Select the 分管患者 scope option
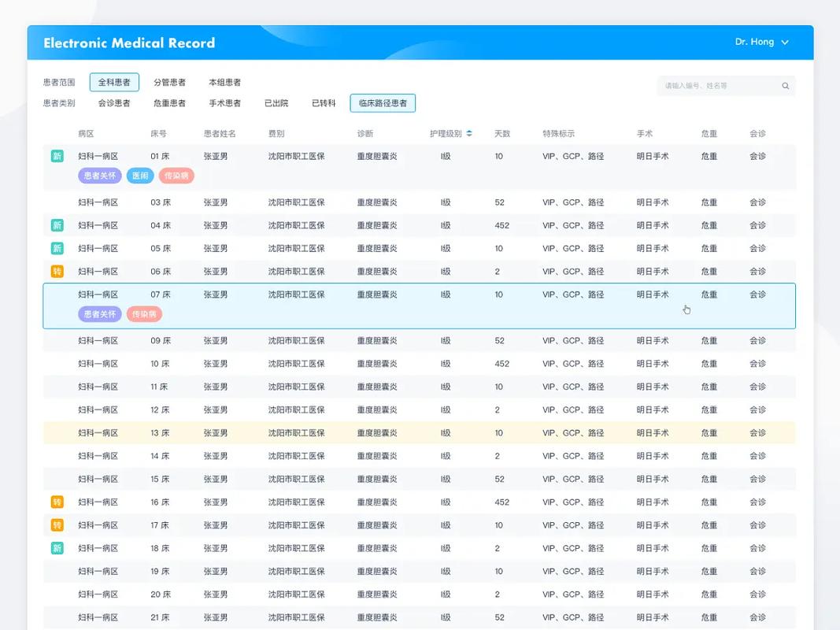This screenshot has height=630, width=840. [169, 82]
